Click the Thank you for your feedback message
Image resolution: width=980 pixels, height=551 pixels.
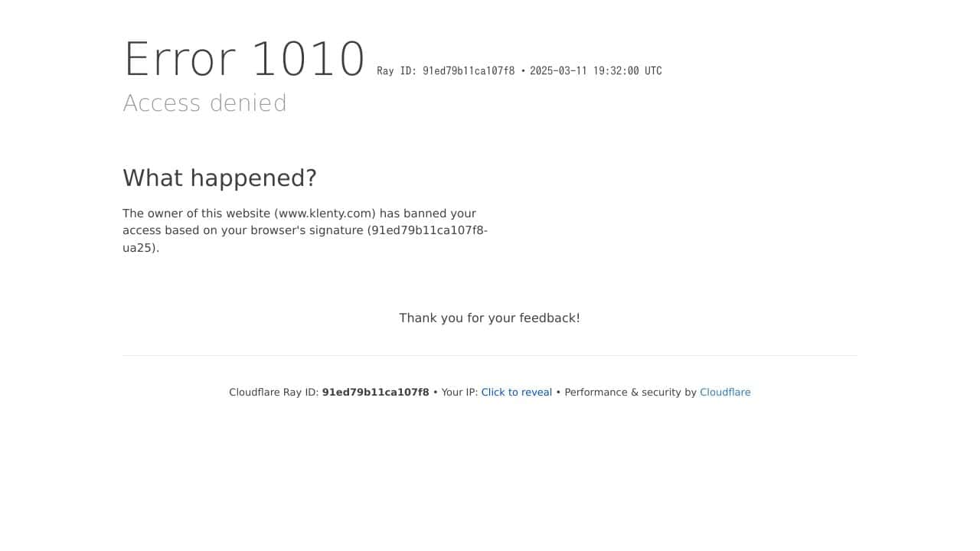click(490, 318)
